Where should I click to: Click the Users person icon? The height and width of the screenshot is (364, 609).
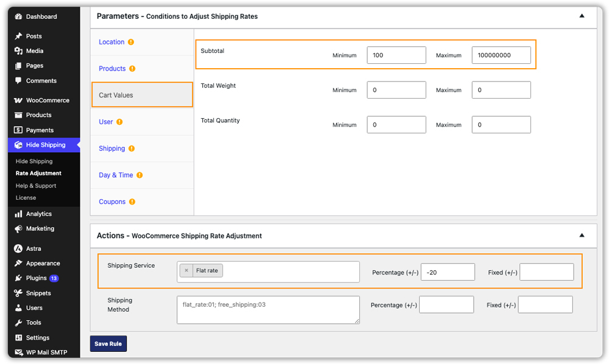[x=18, y=308]
